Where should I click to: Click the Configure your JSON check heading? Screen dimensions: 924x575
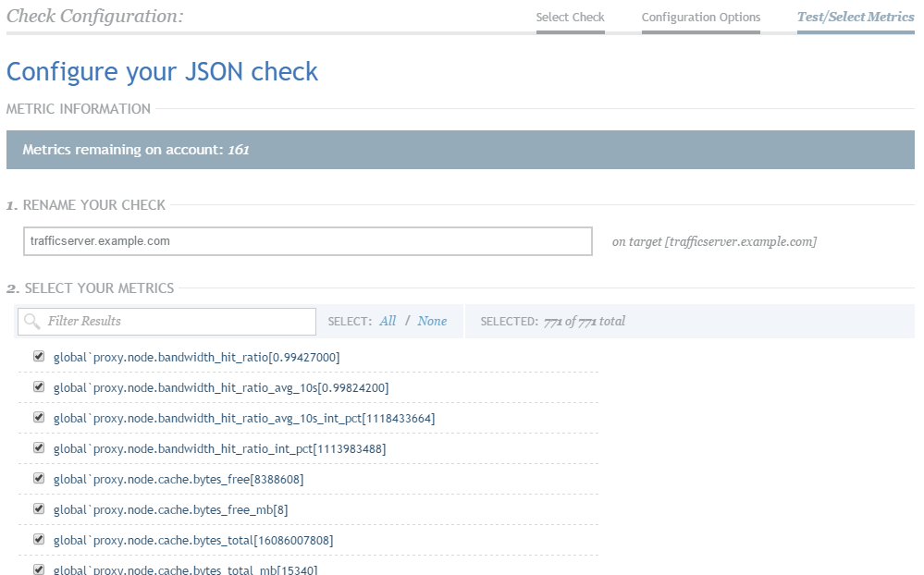[x=162, y=72]
